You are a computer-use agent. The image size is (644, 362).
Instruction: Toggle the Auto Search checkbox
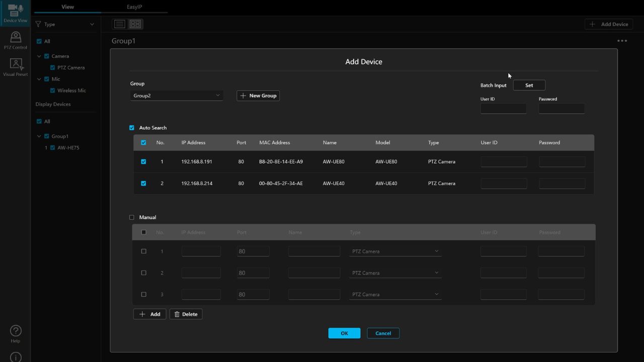point(132,128)
